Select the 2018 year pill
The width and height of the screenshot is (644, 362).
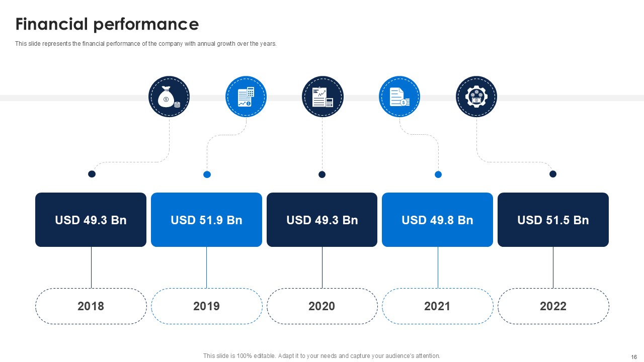91,306
